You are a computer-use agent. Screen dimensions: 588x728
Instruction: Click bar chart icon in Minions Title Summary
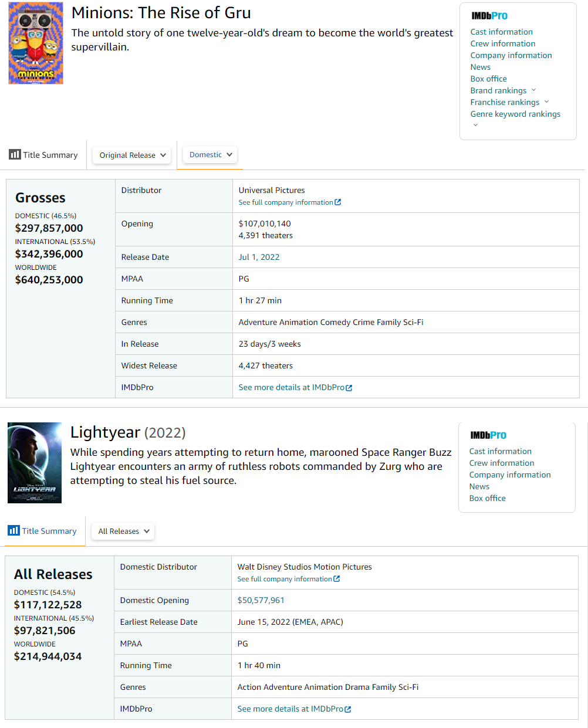tap(15, 155)
